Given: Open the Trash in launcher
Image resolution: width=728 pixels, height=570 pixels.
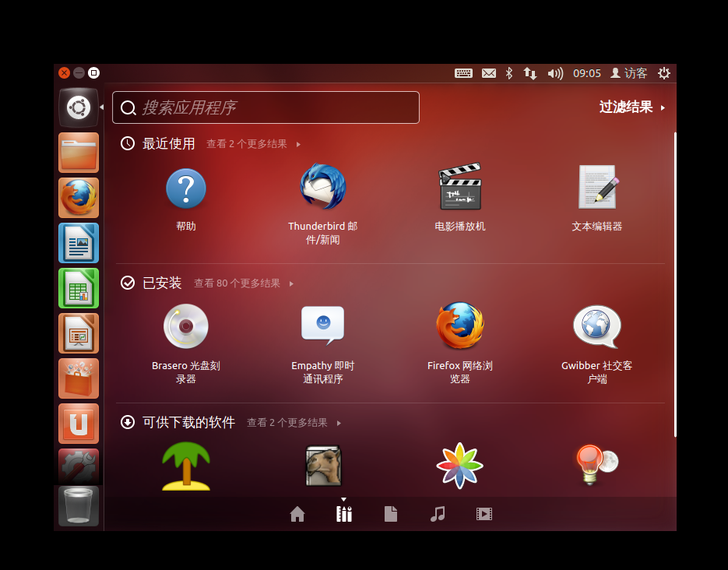Looking at the screenshot, I should click(79, 506).
